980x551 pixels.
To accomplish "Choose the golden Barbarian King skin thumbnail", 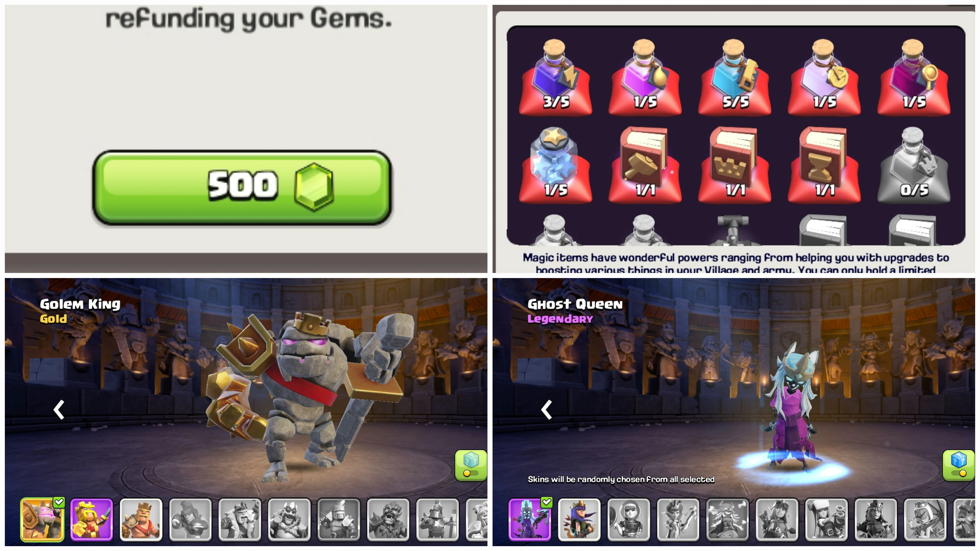I will click(x=92, y=519).
